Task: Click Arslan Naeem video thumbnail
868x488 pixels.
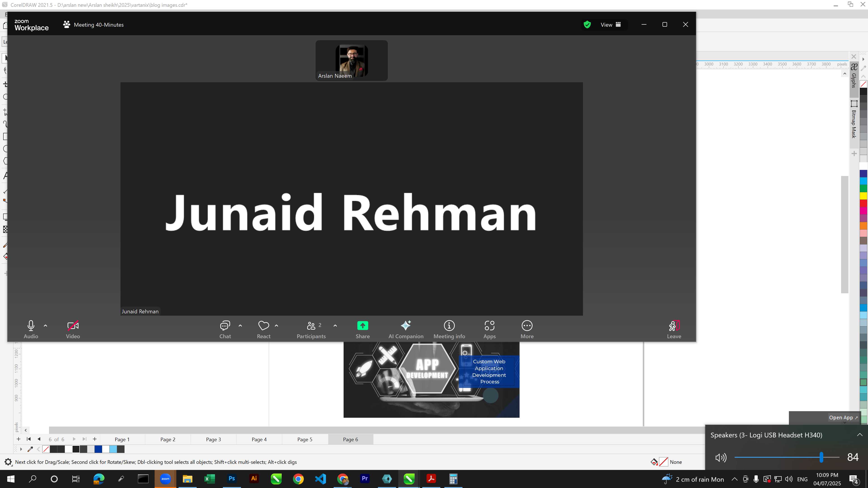Action: pyautogui.click(x=351, y=60)
